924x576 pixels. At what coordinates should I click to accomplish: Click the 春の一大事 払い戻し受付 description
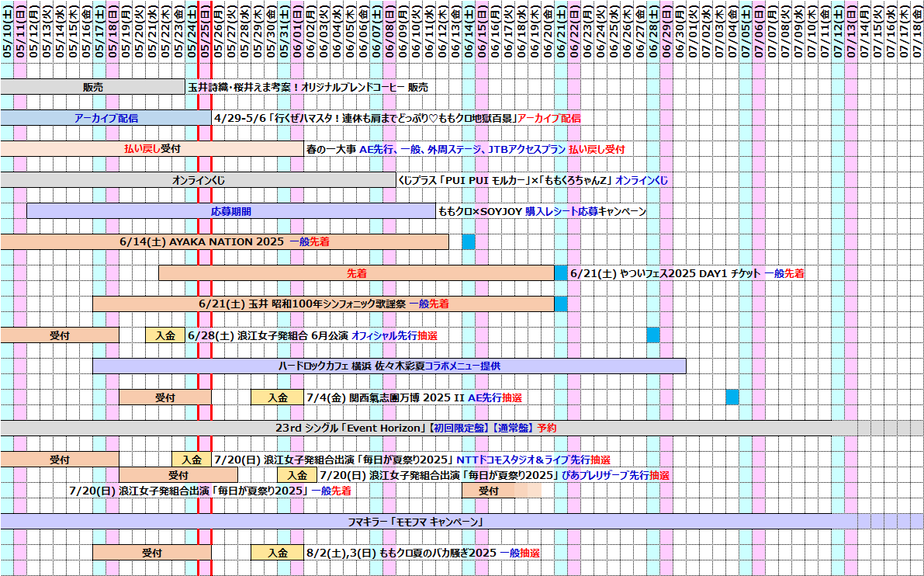pos(465,150)
